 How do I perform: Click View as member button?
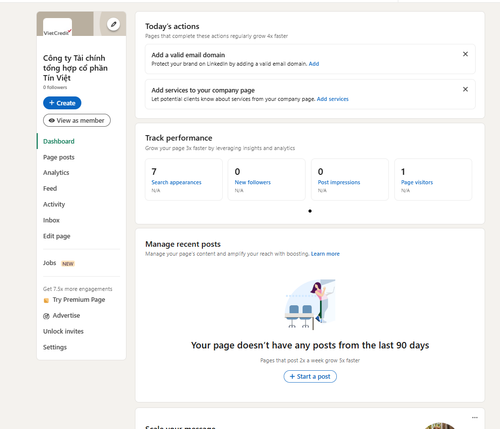pyautogui.click(x=77, y=120)
